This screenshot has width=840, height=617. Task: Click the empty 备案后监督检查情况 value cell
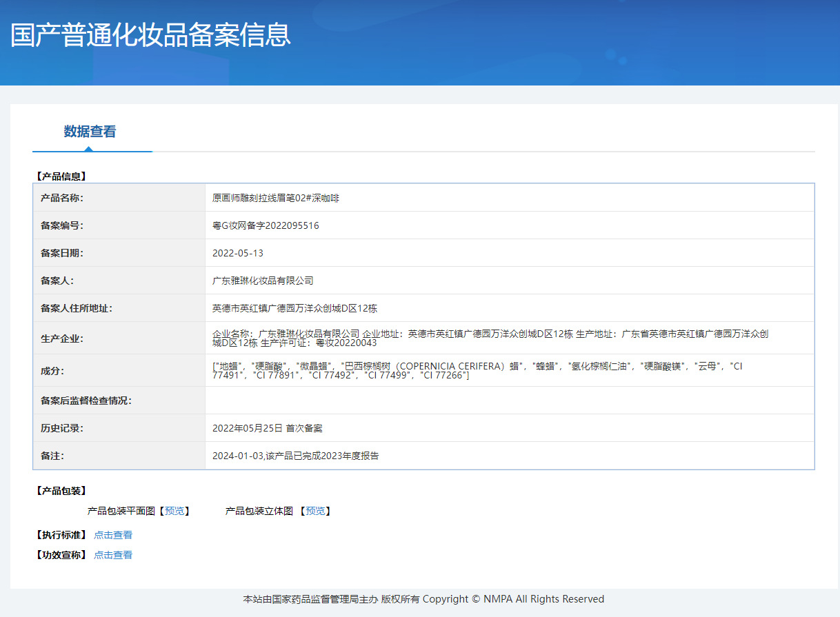509,401
